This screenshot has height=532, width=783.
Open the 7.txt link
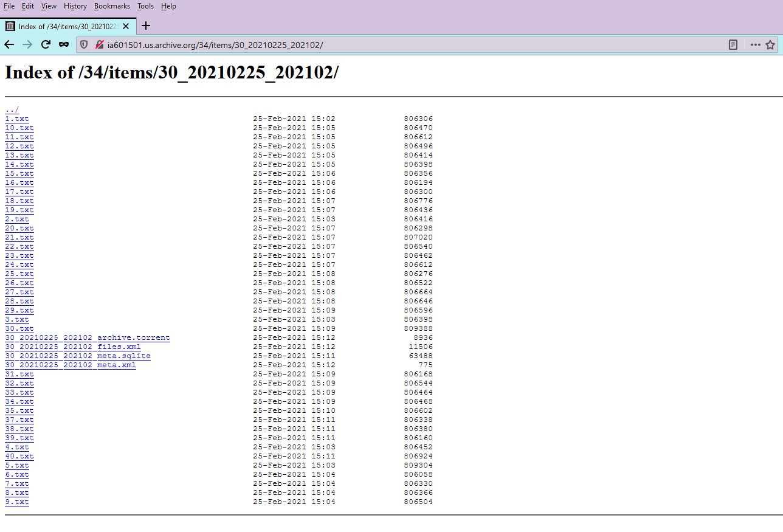coord(17,483)
